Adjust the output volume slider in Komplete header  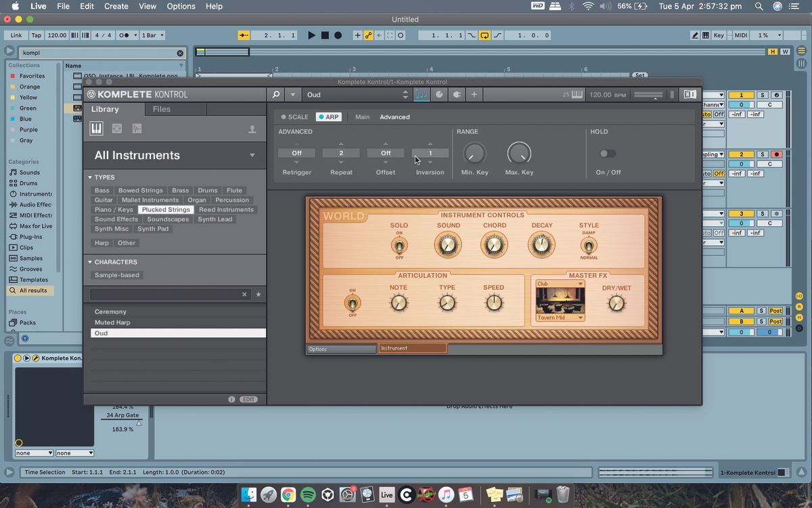tap(648, 96)
